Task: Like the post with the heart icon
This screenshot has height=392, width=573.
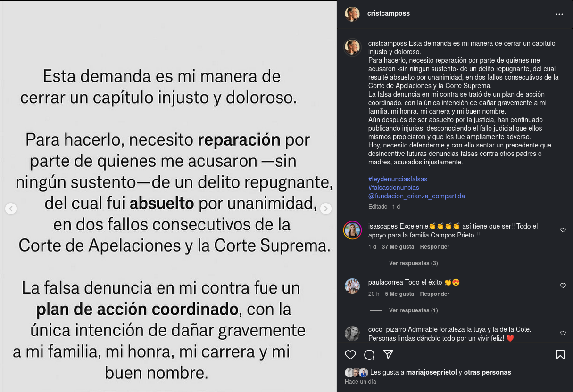Action: (x=350, y=354)
